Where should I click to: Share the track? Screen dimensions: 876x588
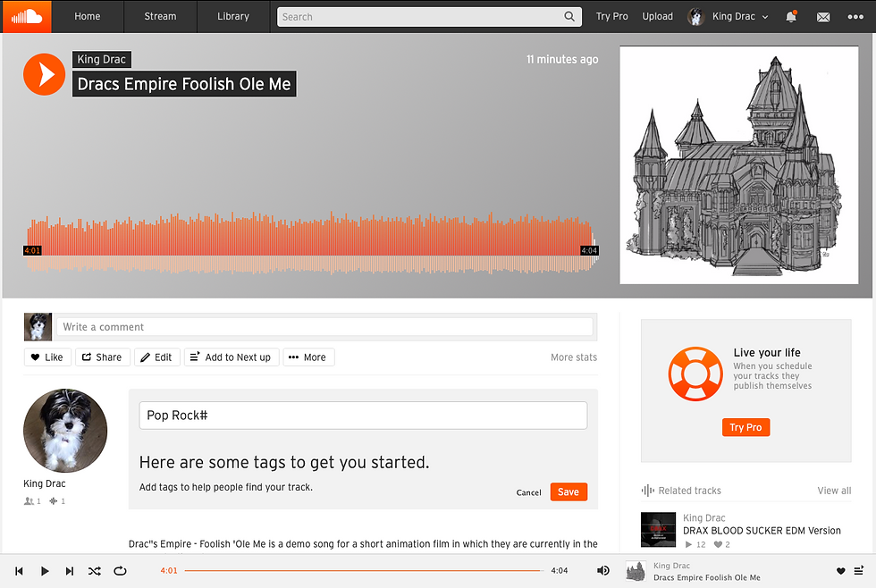pos(102,357)
